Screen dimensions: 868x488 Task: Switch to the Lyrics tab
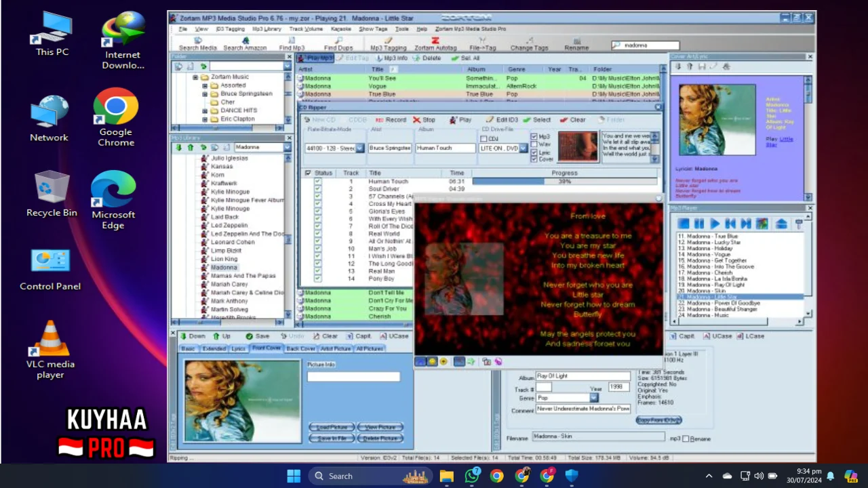click(x=238, y=348)
